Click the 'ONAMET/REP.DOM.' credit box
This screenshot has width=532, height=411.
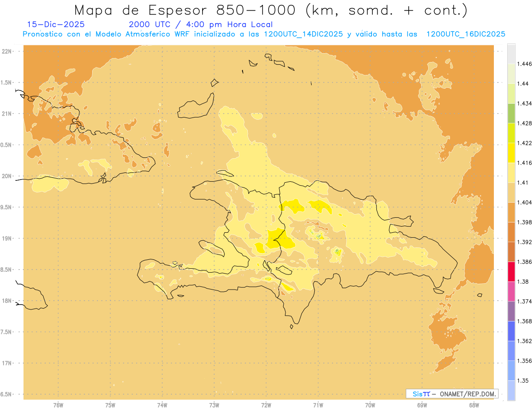(x=452, y=394)
